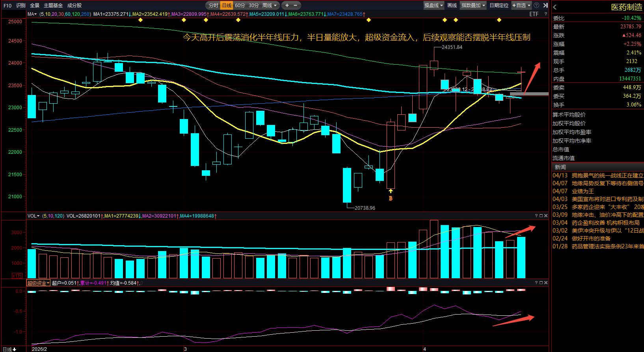Open the 成分股 tab
Image resolution: width=644 pixels, height=352 pixels.
click(74, 6)
